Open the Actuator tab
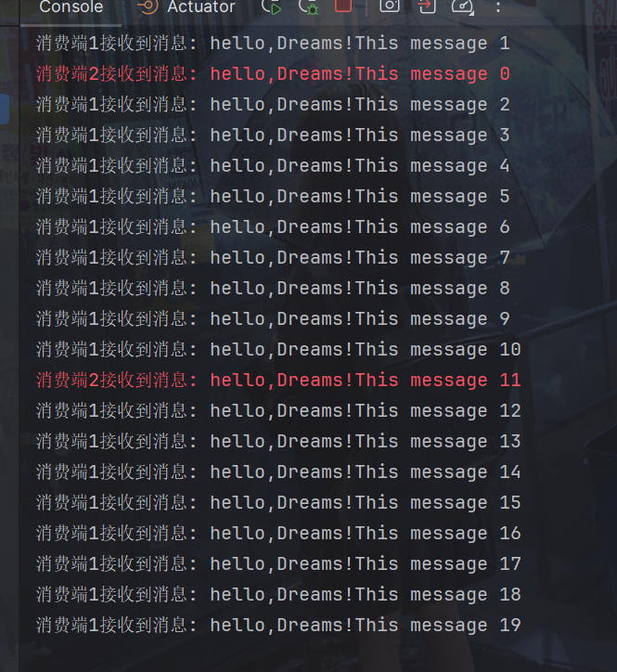The width and height of the screenshot is (617, 672). [x=201, y=6]
